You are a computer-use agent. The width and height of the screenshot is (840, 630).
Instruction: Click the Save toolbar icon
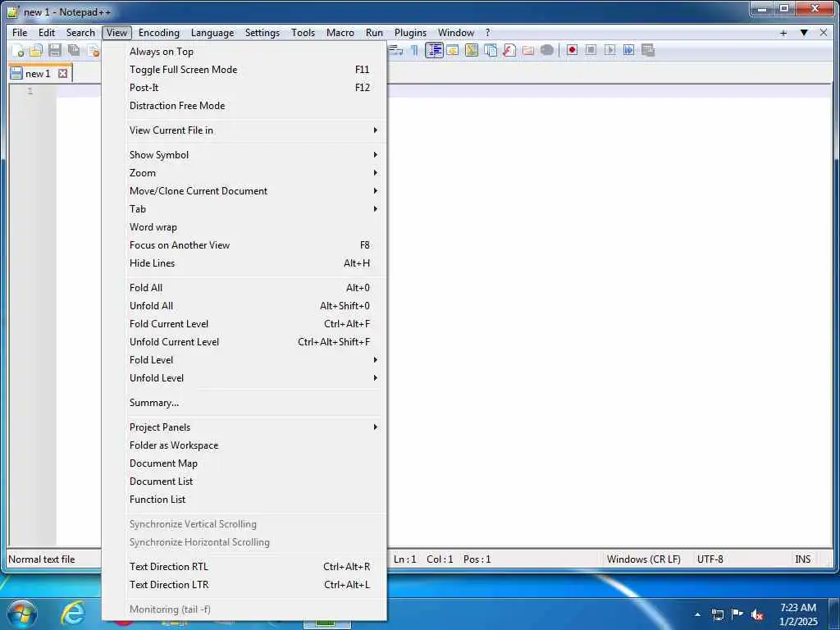[x=55, y=50]
